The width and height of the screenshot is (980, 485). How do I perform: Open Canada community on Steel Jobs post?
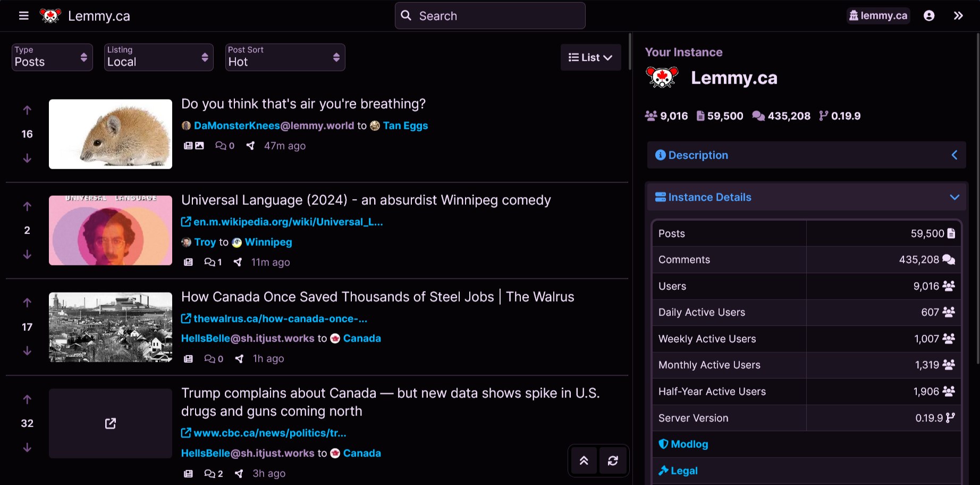[x=356, y=338]
